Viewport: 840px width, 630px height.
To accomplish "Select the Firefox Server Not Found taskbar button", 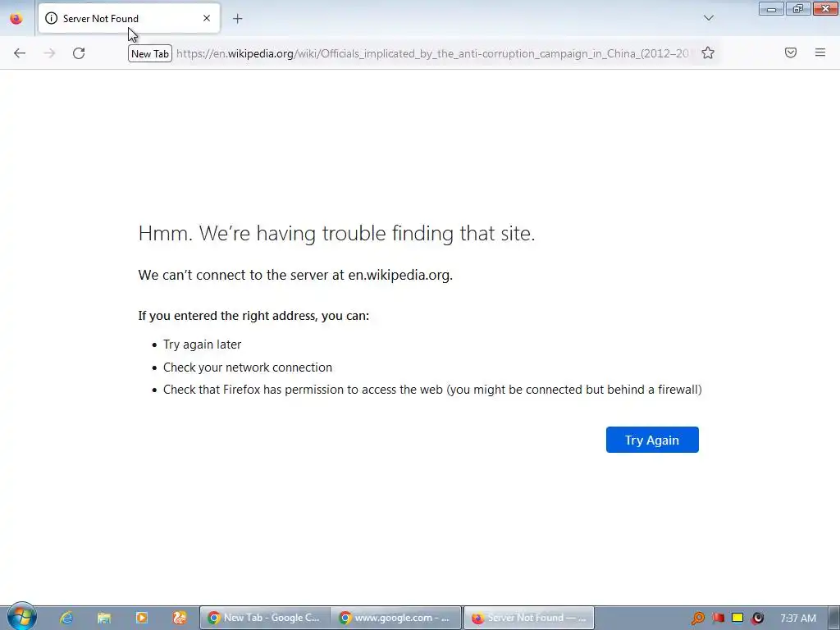I will click(529, 618).
